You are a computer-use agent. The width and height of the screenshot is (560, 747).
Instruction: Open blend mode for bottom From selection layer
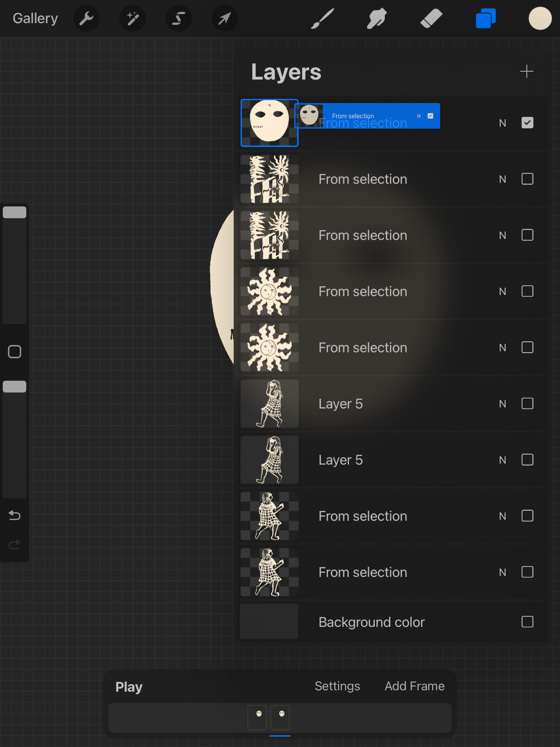[502, 572]
